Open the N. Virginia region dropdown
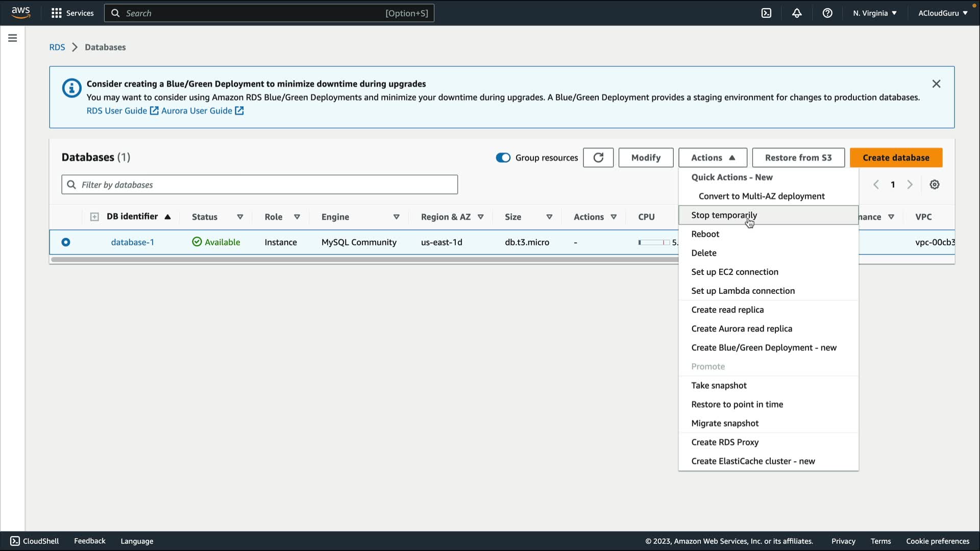The image size is (980, 551). click(874, 13)
